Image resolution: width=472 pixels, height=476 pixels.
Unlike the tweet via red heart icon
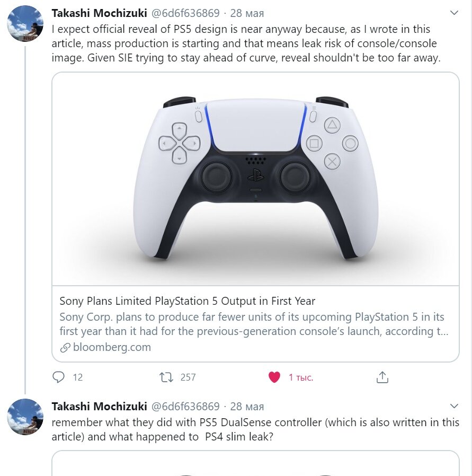[274, 377]
